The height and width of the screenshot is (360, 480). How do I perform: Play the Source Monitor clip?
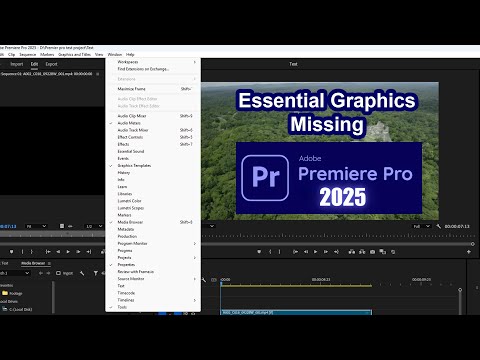point(68,252)
